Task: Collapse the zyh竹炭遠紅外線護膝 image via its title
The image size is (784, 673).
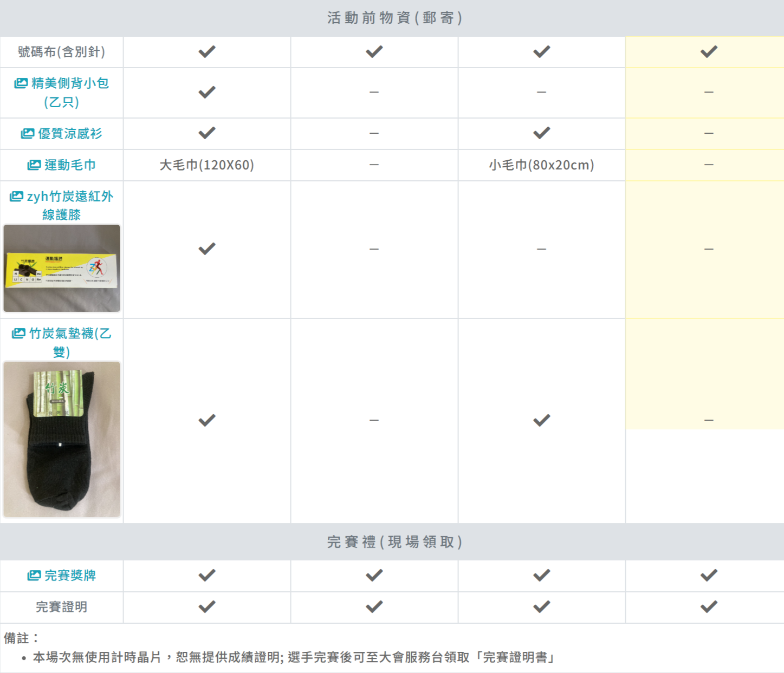Action: point(69,205)
